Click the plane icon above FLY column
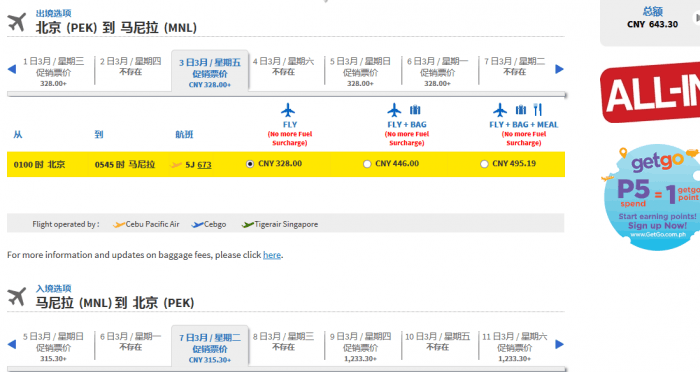Viewport: 700px width, 372px height. tap(288, 110)
